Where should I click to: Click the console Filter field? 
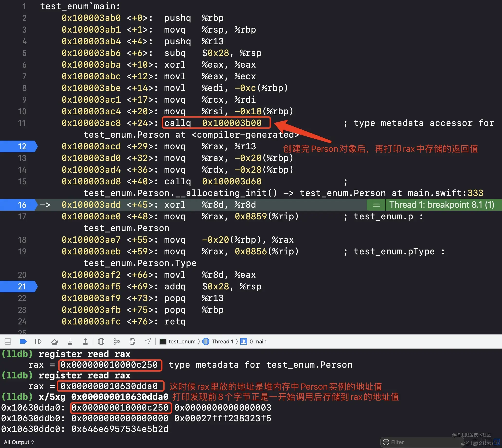tap(422, 442)
